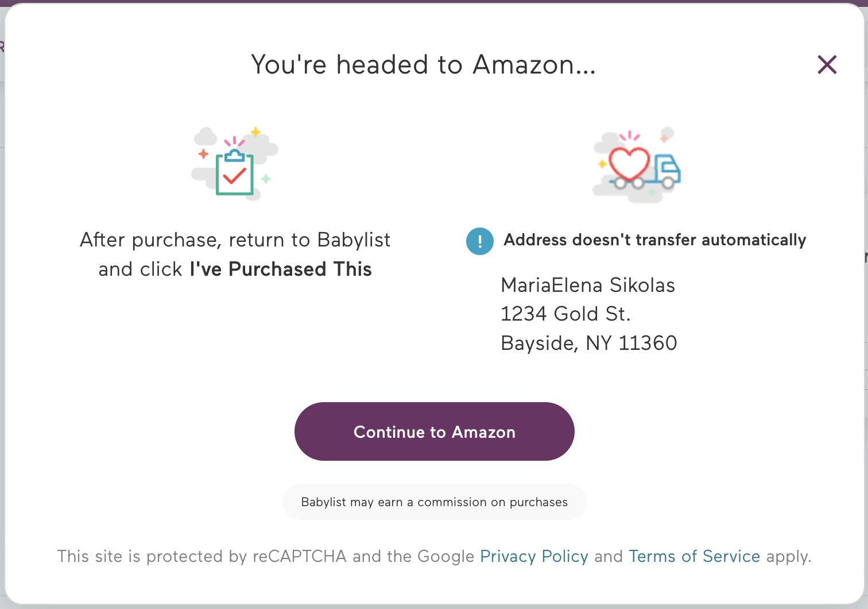Viewport: 868px width, 609px height.
Task: Click "Address doesn't transfer automatically" heading
Action: [655, 240]
